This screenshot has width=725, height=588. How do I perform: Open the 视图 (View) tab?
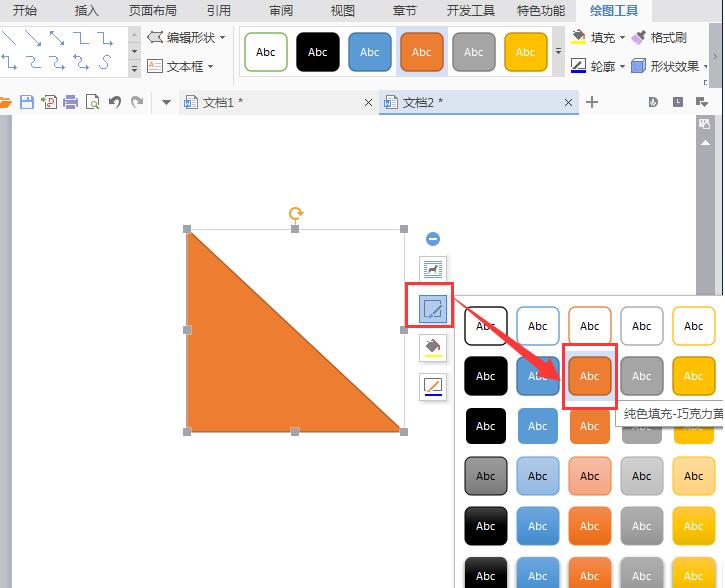[x=343, y=10]
